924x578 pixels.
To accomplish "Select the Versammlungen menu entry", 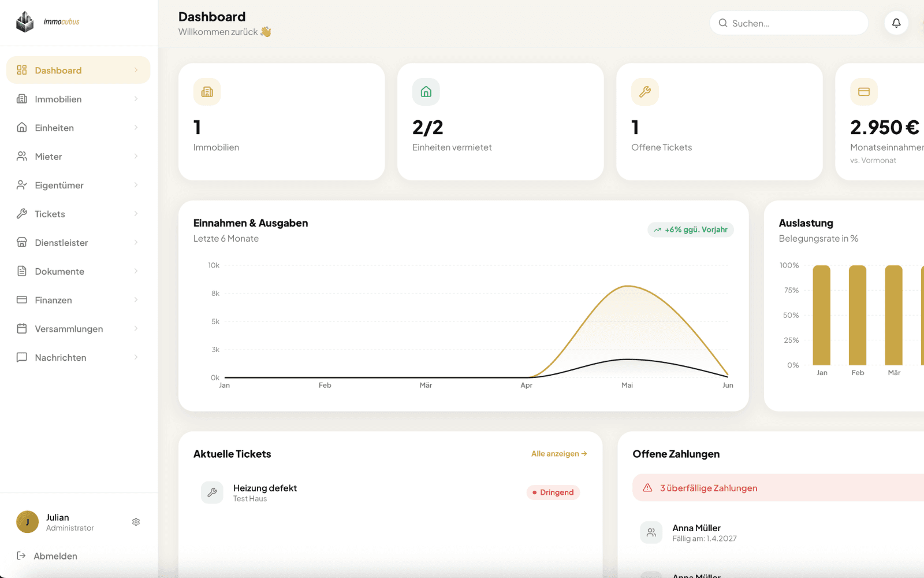I will (x=78, y=328).
